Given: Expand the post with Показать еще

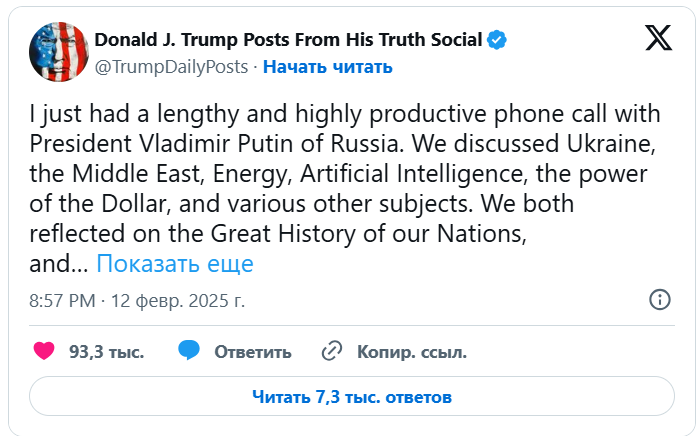Looking at the screenshot, I should point(175,264).
